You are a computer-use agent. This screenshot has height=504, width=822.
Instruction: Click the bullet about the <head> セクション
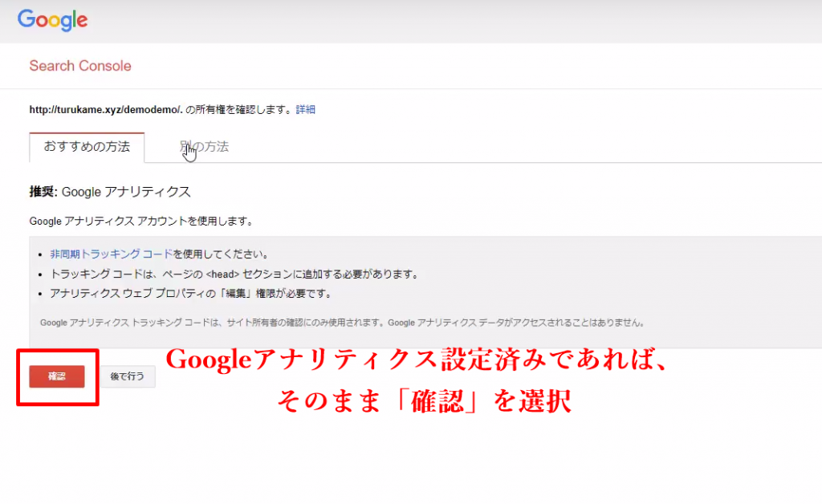pos(234,274)
